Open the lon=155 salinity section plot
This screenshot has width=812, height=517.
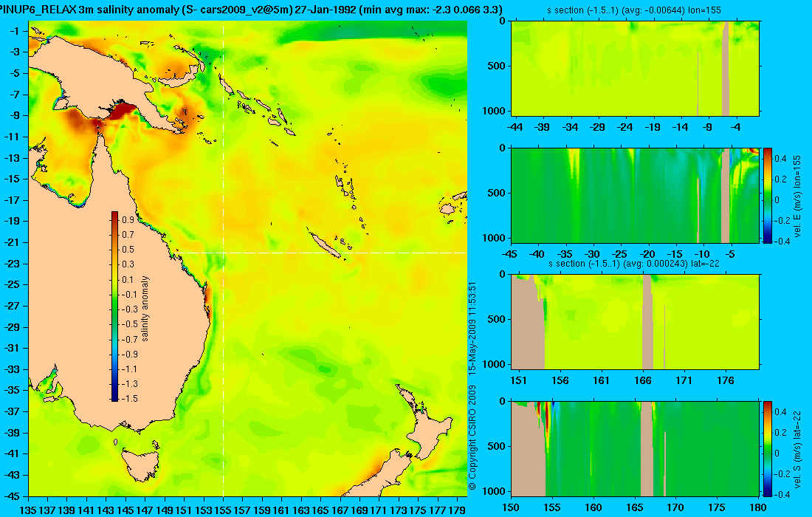pos(635,69)
